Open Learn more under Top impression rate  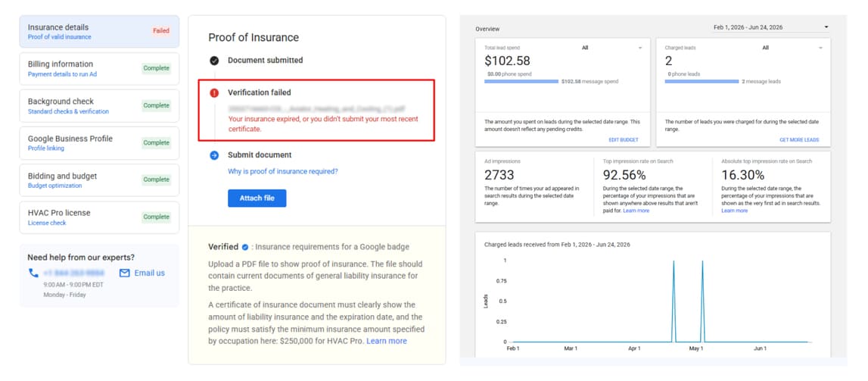(636, 211)
